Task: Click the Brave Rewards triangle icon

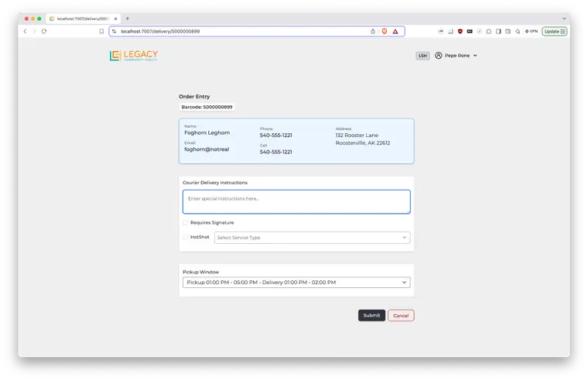Action: (395, 31)
